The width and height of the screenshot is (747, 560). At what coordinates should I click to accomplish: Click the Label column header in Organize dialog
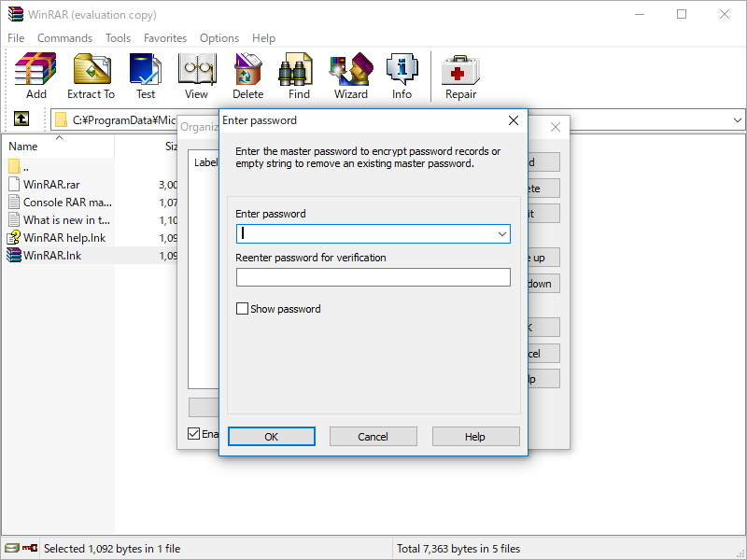(x=205, y=162)
